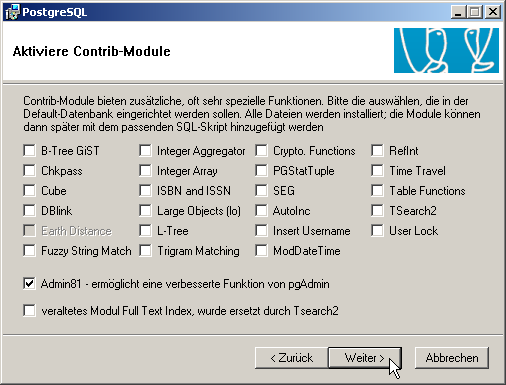The image size is (506, 385).
Task: Enable the outdated Full Text Index module
Action: [x=29, y=310]
